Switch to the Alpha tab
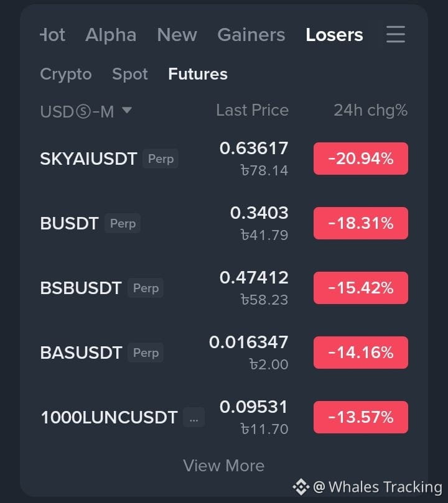This screenshot has height=503, width=448. click(111, 35)
